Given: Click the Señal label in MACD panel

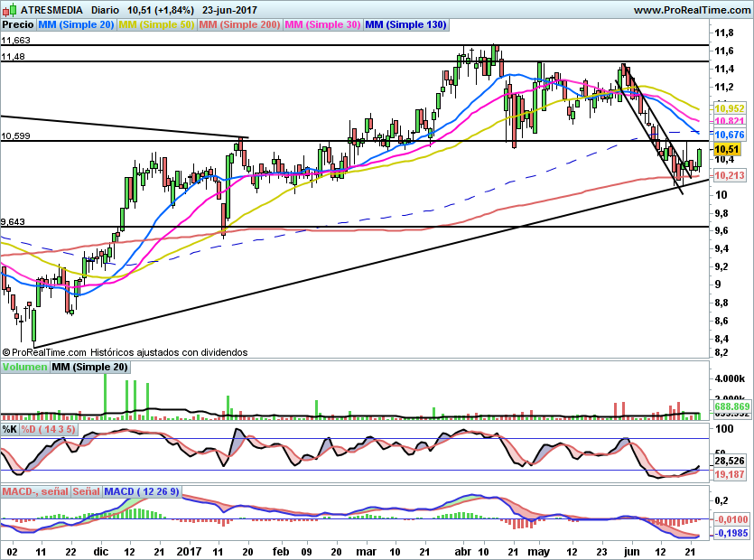Looking at the screenshot, I should coord(87,491).
